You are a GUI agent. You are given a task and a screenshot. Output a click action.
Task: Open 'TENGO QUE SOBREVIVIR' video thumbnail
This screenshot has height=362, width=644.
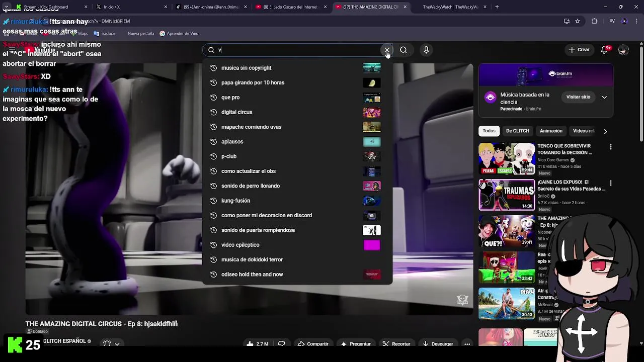point(507,158)
